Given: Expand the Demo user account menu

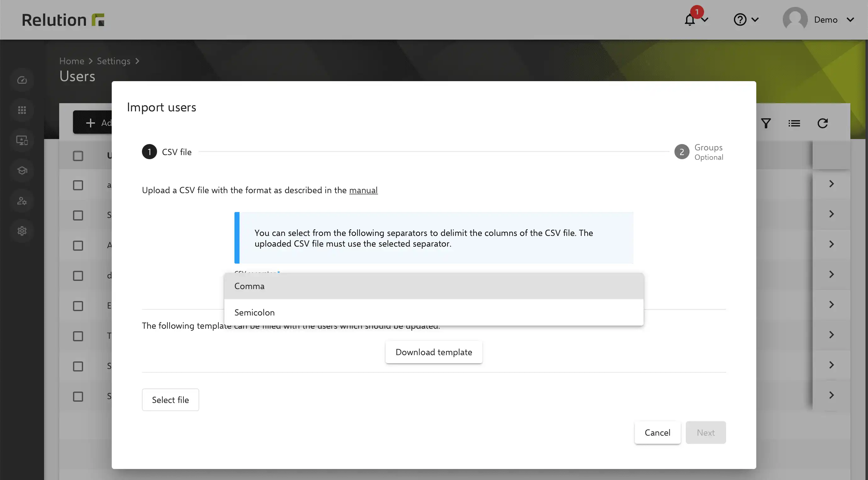Looking at the screenshot, I should pyautogui.click(x=850, y=20).
